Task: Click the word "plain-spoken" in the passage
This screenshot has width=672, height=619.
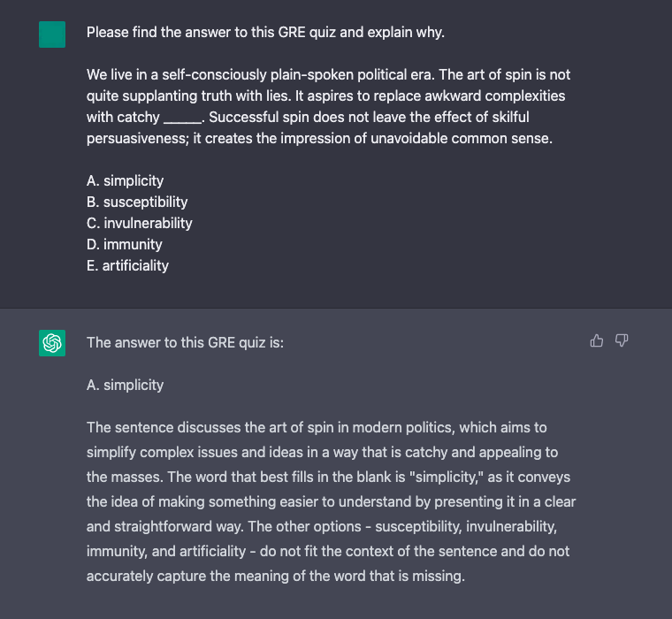Action: tap(321, 75)
